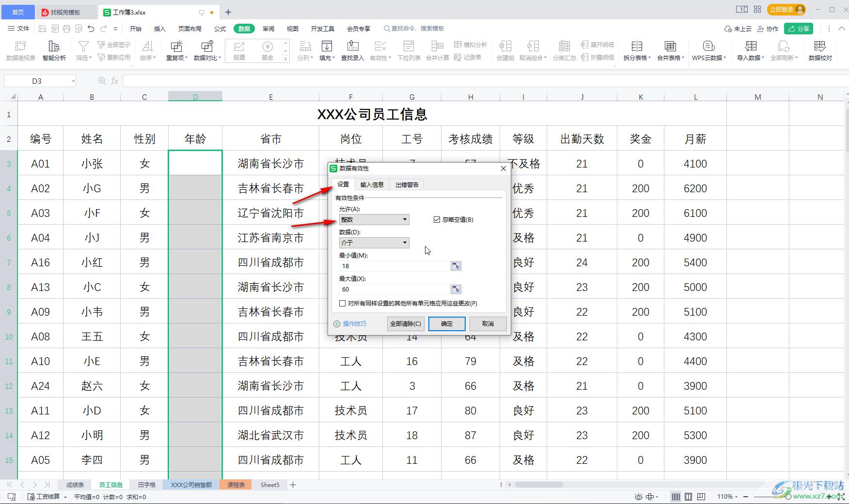Viewport: 849px width, 504px height.
Task: Select column D header
Action: 195,97
